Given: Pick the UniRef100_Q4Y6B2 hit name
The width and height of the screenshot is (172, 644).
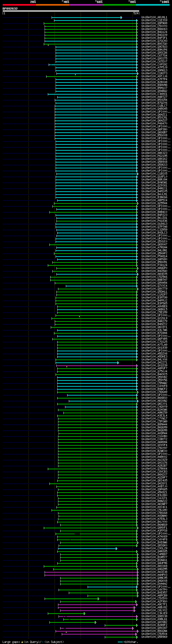Looking at the screenshot, I should (x=154, y=622).
